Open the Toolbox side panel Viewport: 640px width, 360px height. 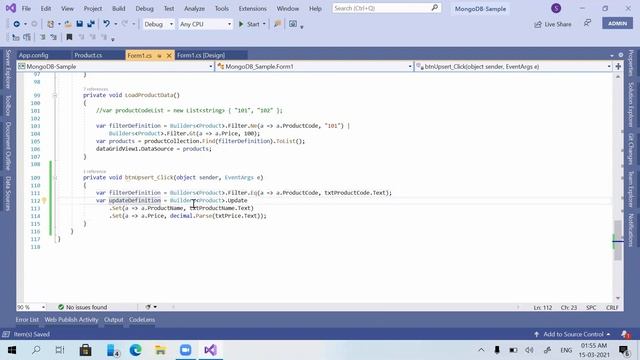pos(8,105)
